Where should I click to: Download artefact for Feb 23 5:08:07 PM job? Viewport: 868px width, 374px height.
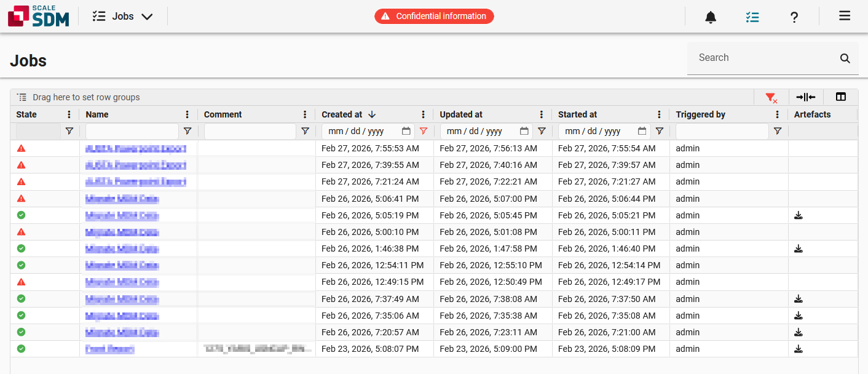[x=799, y=349]
